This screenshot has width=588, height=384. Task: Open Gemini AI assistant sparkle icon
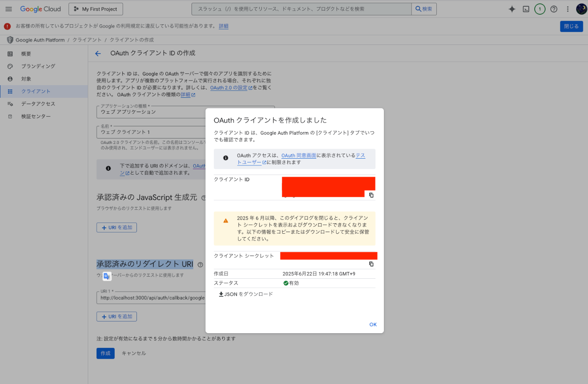[512, 9]
